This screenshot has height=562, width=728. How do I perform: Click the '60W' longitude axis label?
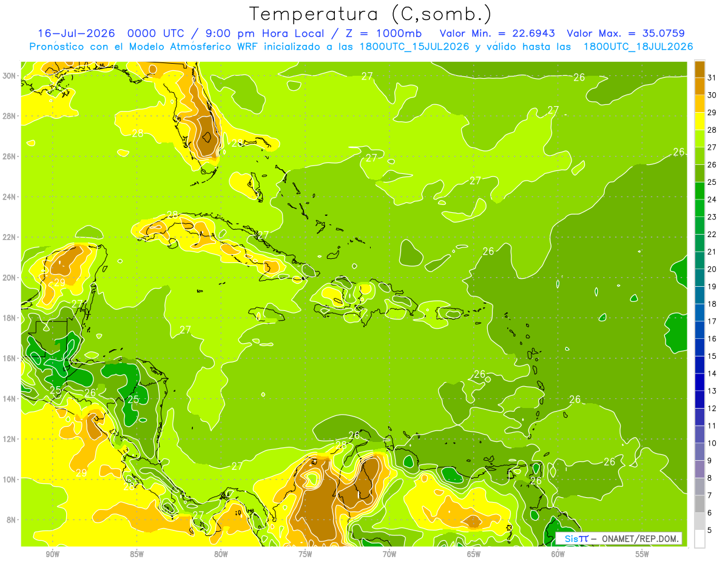558,554
